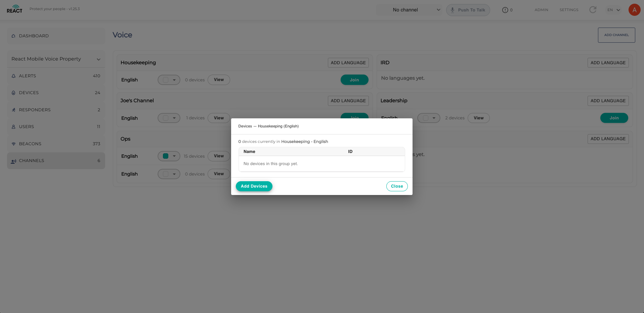This screenshot has width=644, height=313.
Task: Go to Devices section
Action: point(56,93)
